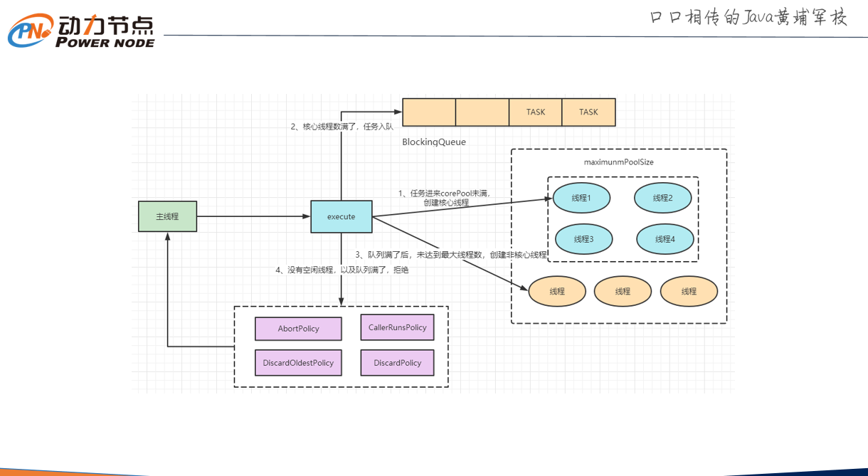Select the DiscardOldestPolicy box
The height and width of the screenshot is (476, 868).
tap(298, 363)
